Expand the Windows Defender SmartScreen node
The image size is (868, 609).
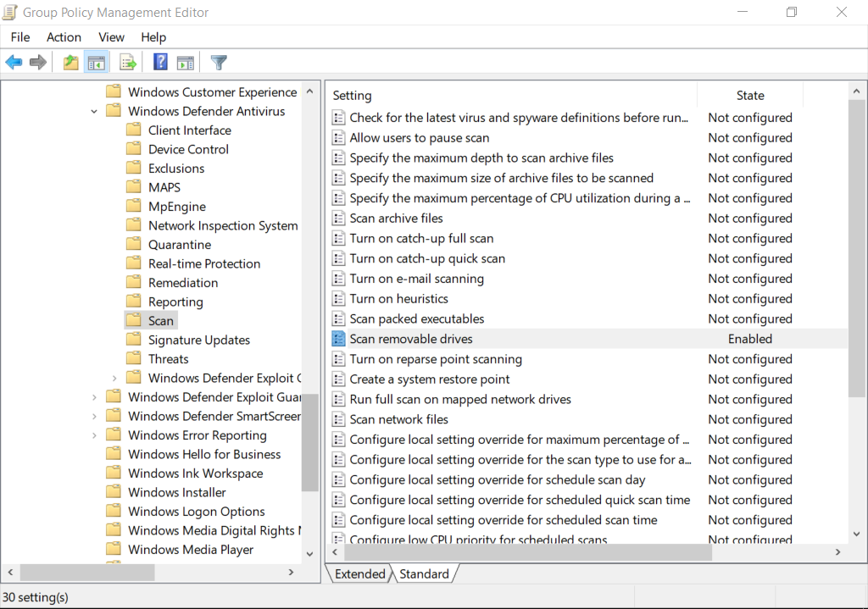point(94,416)
